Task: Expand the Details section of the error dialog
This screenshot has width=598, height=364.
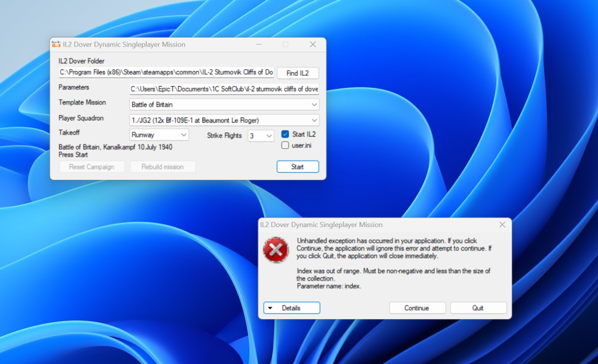Action: click(x=291, y=307)
